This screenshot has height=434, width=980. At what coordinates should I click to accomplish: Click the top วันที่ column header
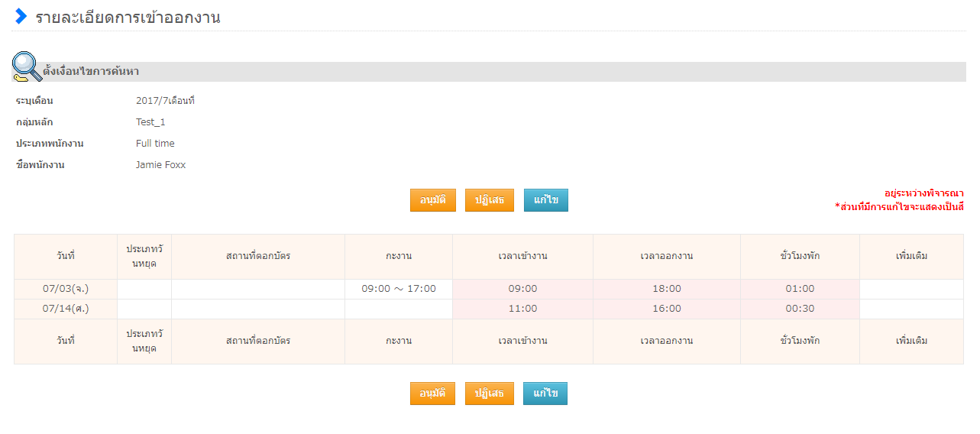(x=66, y=256)
